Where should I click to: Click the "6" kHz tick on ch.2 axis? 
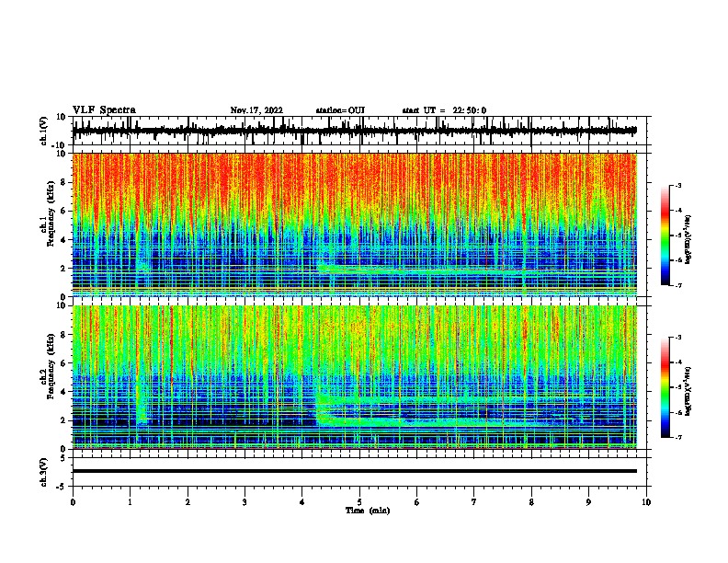pos(63,363)
